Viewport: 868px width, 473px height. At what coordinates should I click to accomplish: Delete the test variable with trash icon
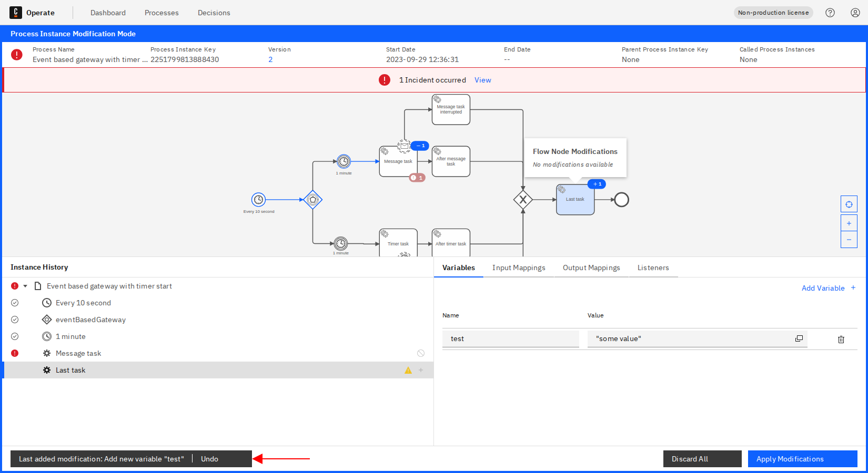(x=841, y=340)
